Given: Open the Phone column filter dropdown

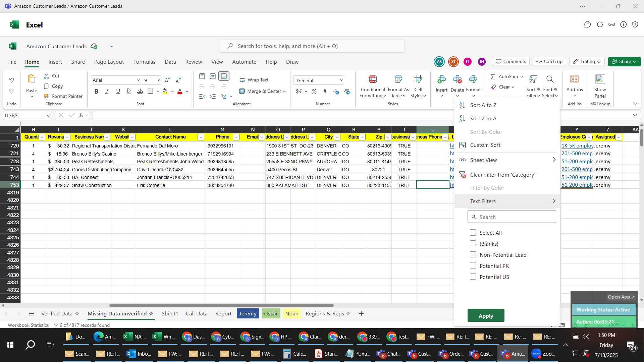Looking at the screenshot, I should (x=236, y=137).
